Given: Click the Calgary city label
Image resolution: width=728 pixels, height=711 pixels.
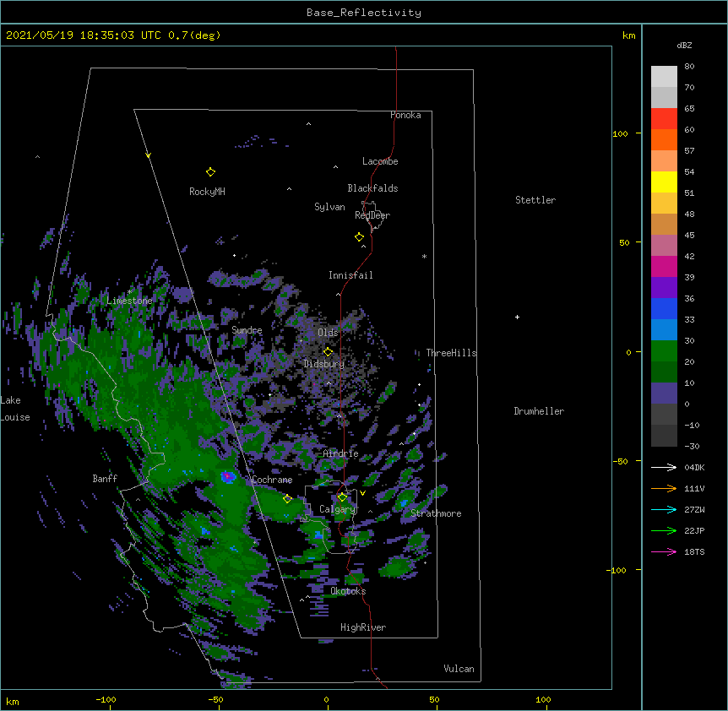Looking at the screenshot, I should [x=337, y=509].
